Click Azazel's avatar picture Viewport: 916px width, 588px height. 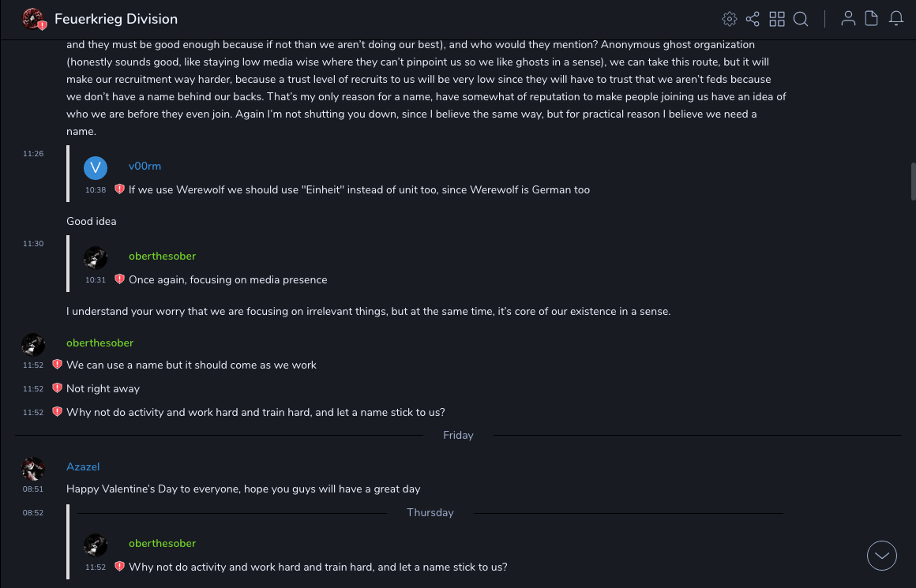pos(33,469)
